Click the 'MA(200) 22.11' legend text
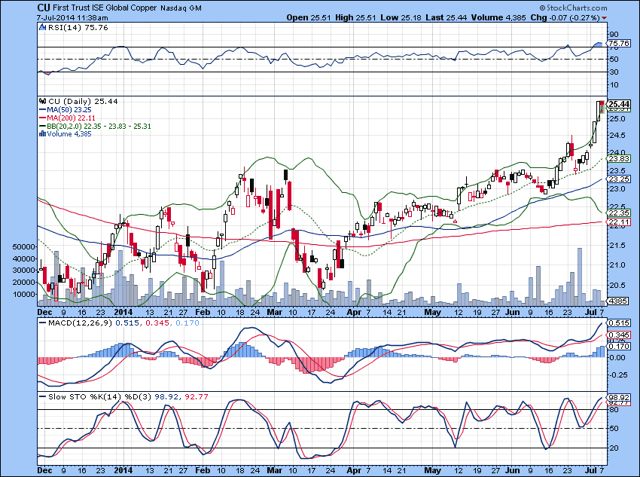 pyautogui.click(x=71, y=118)
